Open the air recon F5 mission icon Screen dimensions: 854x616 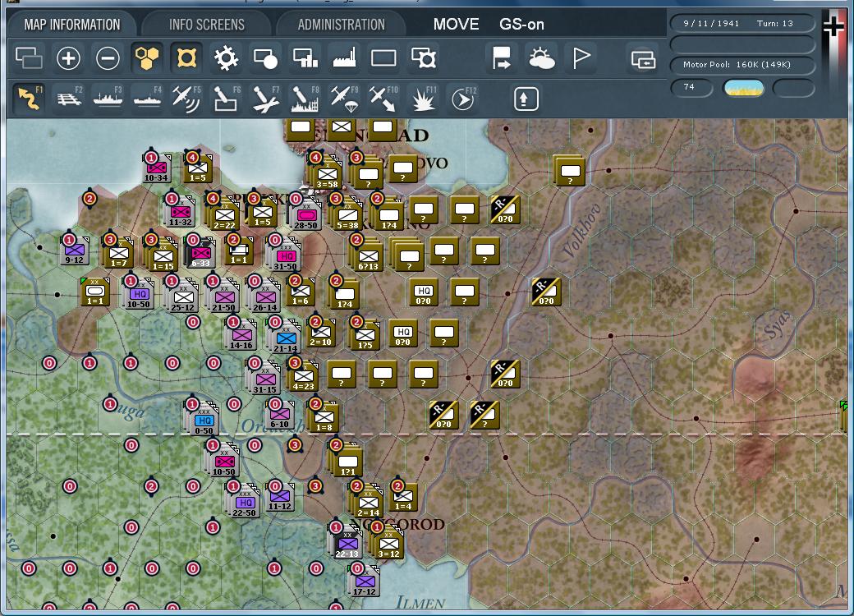(185, 98)
